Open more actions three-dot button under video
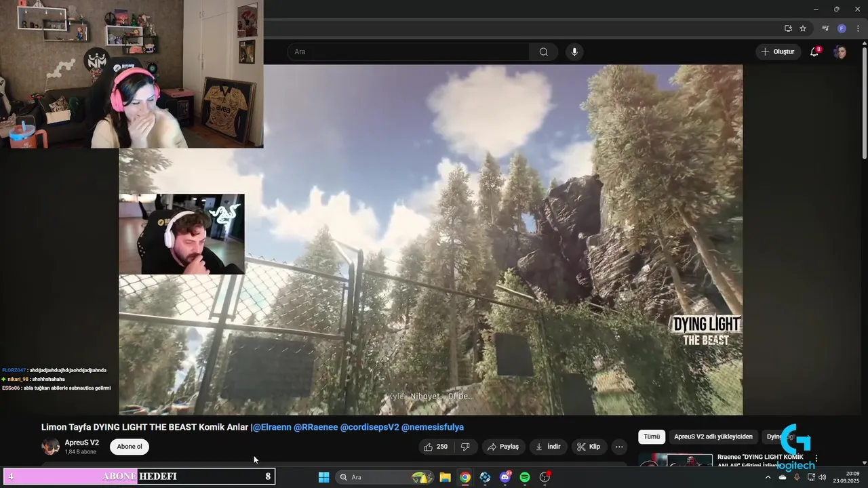 [619, 447]
